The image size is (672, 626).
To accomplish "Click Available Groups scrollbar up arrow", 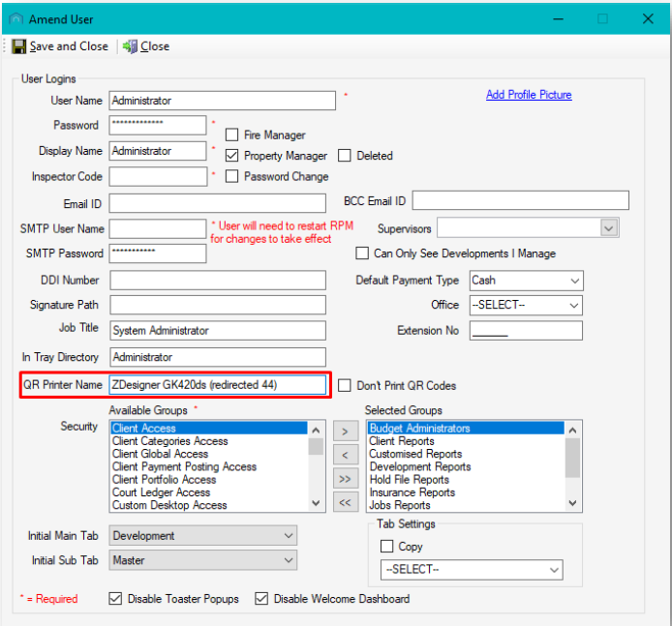I will (316, 430).
